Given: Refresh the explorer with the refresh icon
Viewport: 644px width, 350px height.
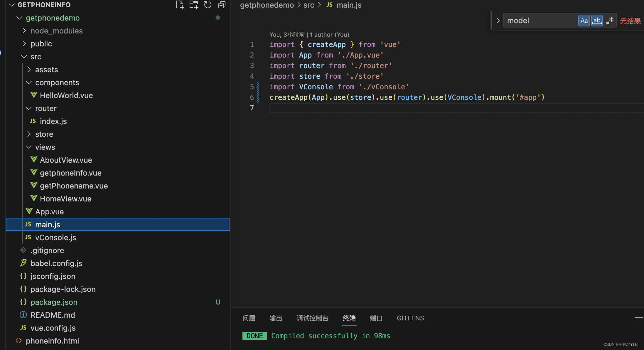Looking at the screenshot, I should pyautogui.click(x=208, y=5).
